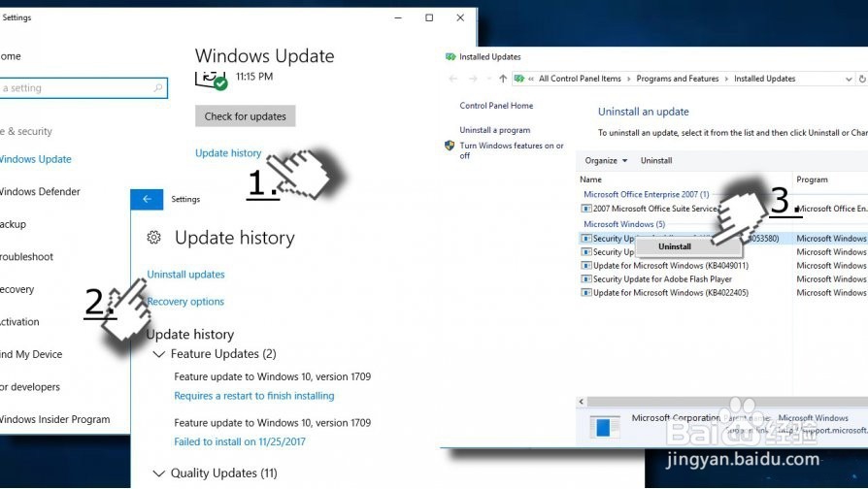The width and height of the screenshot is (868, 489).
Task: Click horizontal scrollbar left arrow
Action: [x=582, y=402]
